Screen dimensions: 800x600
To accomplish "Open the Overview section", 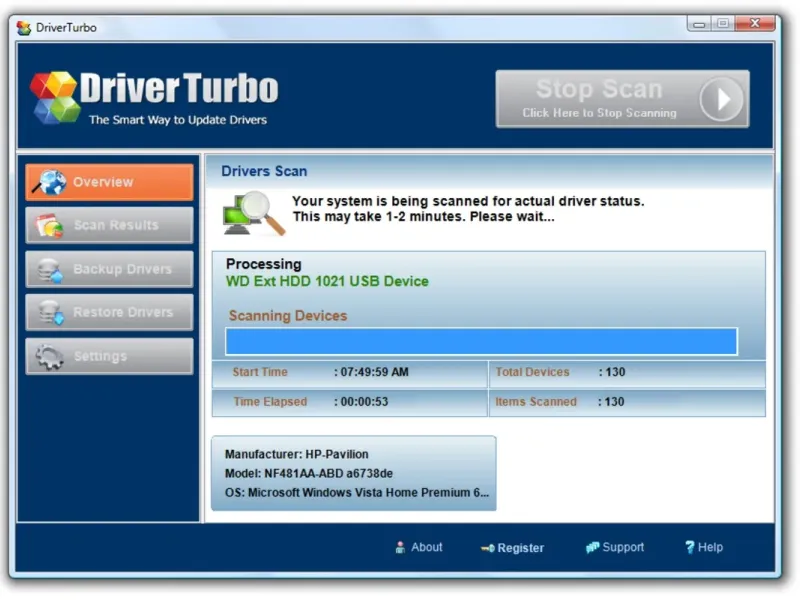I will (109, 182).
